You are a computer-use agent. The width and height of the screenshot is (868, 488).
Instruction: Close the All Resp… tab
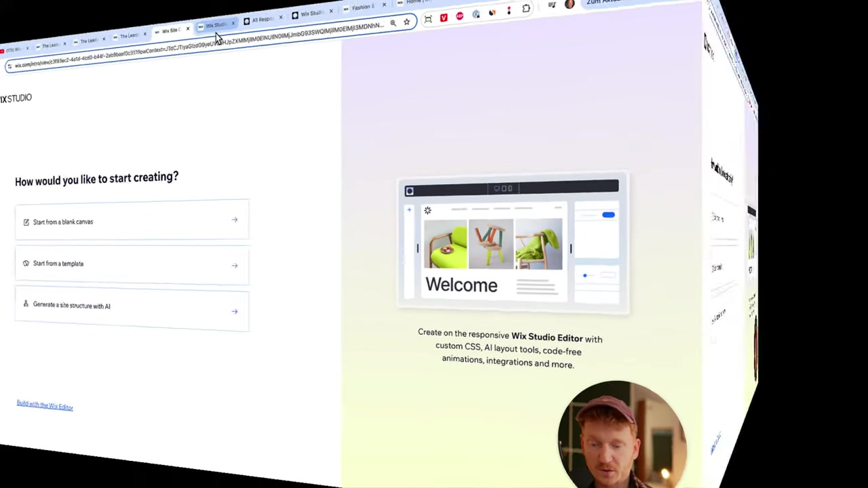pyautogui.click(x=281, y=18)
